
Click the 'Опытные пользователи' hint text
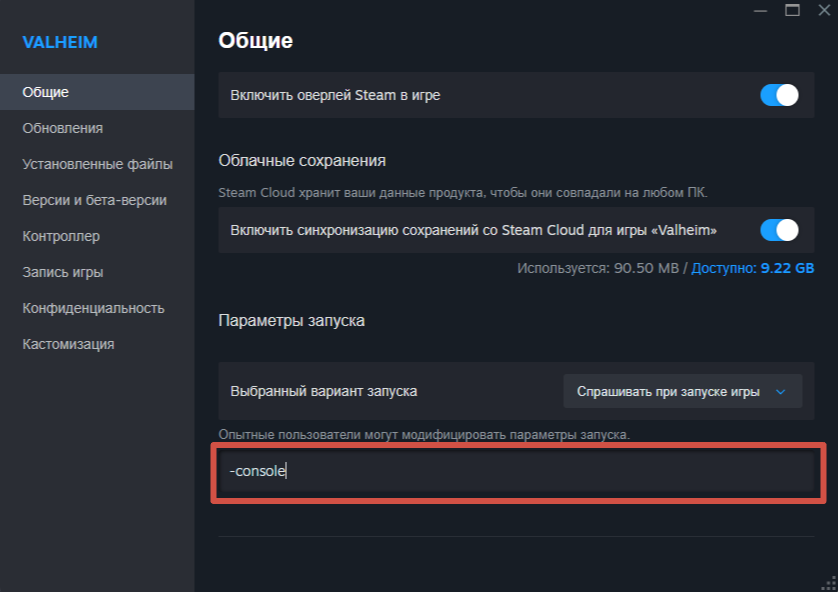pos(424,434)
